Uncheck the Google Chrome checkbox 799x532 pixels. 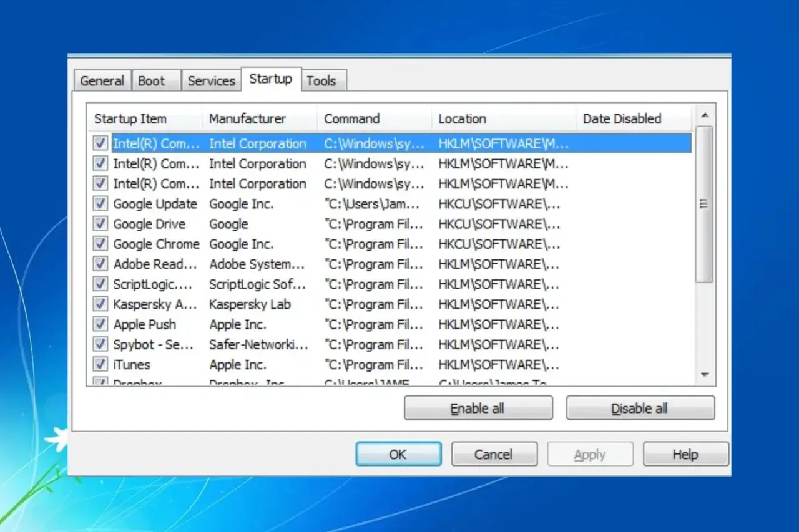click(100, 244)
